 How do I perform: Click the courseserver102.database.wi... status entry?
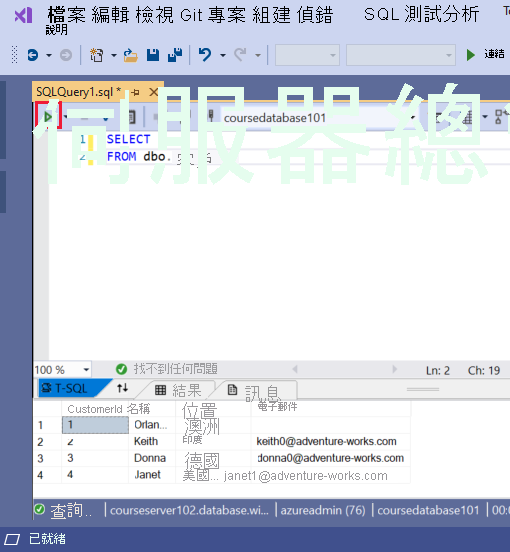[189, 510]
